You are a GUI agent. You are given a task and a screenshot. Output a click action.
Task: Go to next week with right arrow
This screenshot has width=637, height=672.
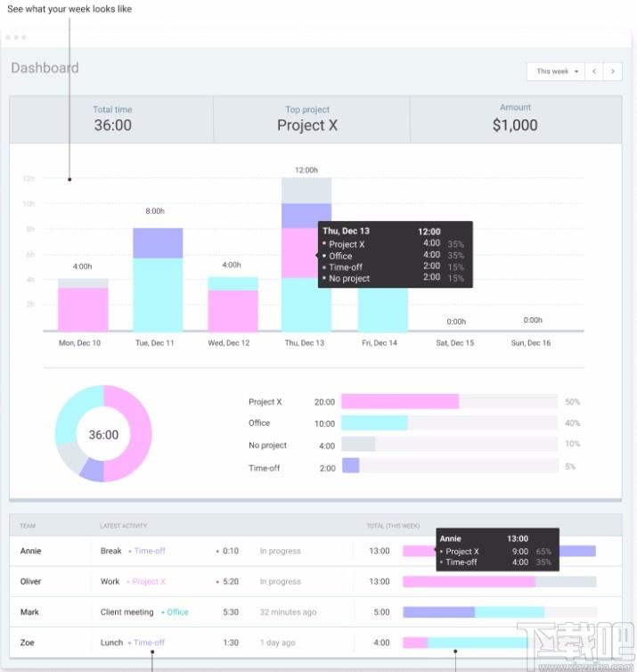[x=613, y=71]
